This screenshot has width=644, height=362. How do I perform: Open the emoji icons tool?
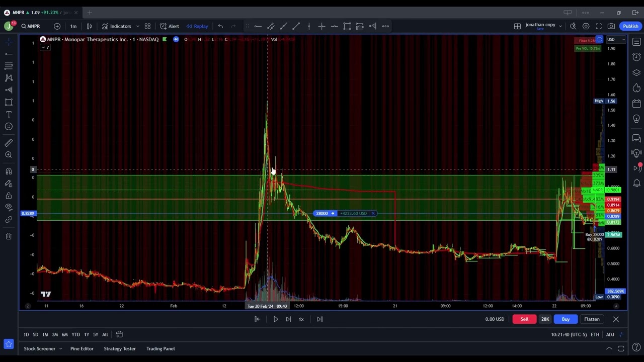coord(9,127)
